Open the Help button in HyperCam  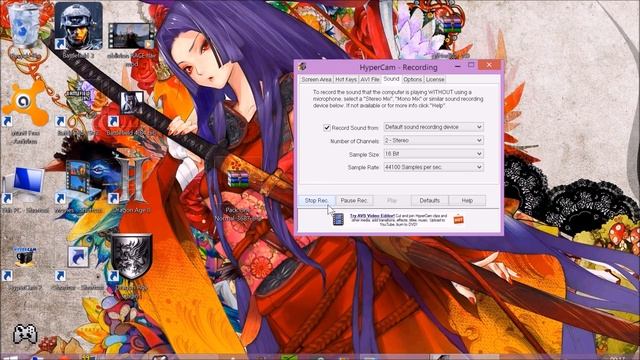pyautogui.click(x=467, y=200)
